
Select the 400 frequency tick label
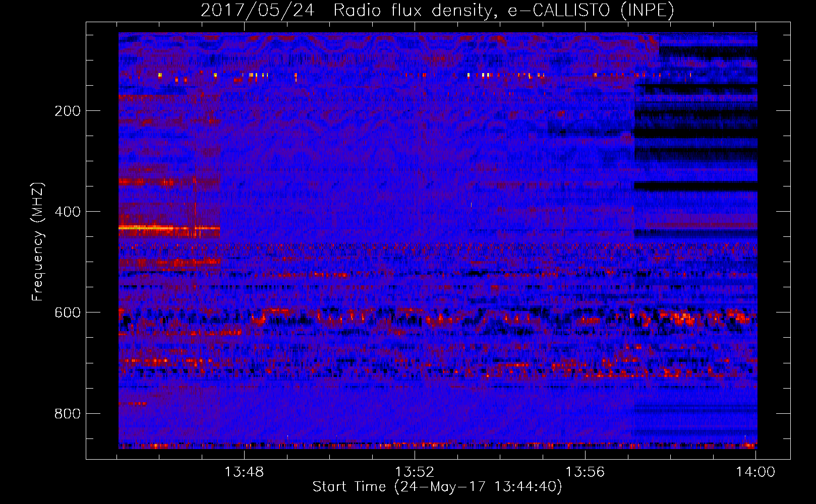pyautogui.click(x=68, y=212)
